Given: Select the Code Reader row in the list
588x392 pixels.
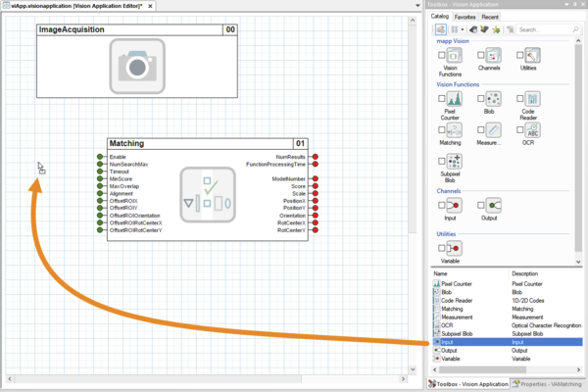Looking at the screenshot, I should (508, 300).
